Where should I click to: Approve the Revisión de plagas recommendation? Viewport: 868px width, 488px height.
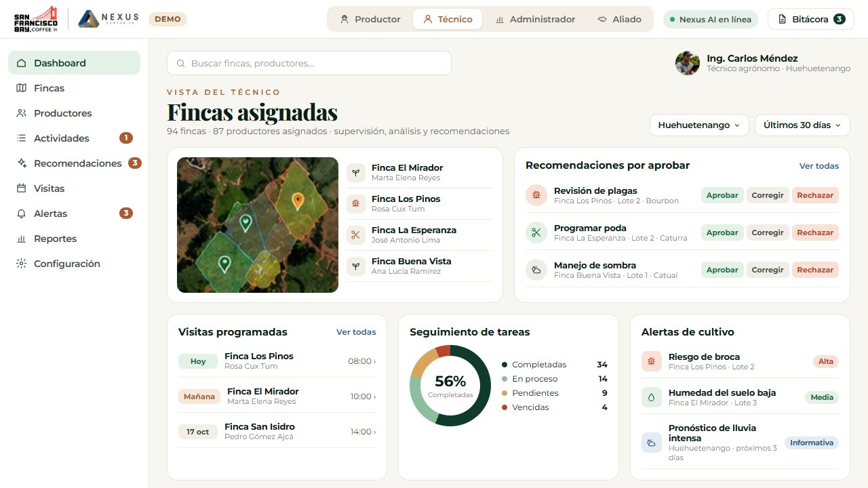[722, 195]
